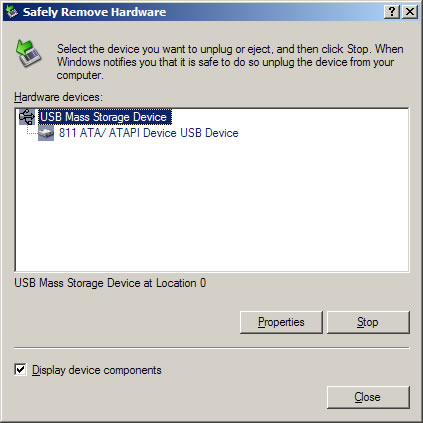Image resolution: width=423 pixels, height=423 pixels.
Task: Click the instruction paragraph about unplugging devices
Action: coord(230,62)
